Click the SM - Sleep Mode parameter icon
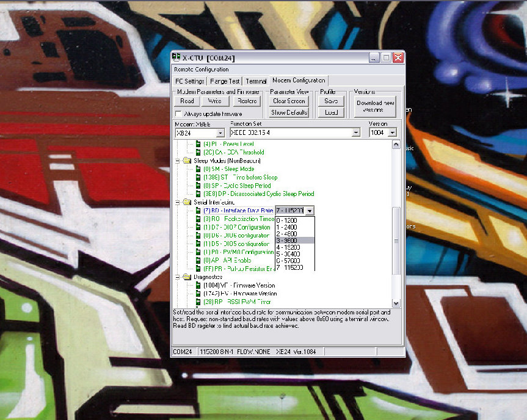This screenshot has width=527, height=420. (200, 169)
